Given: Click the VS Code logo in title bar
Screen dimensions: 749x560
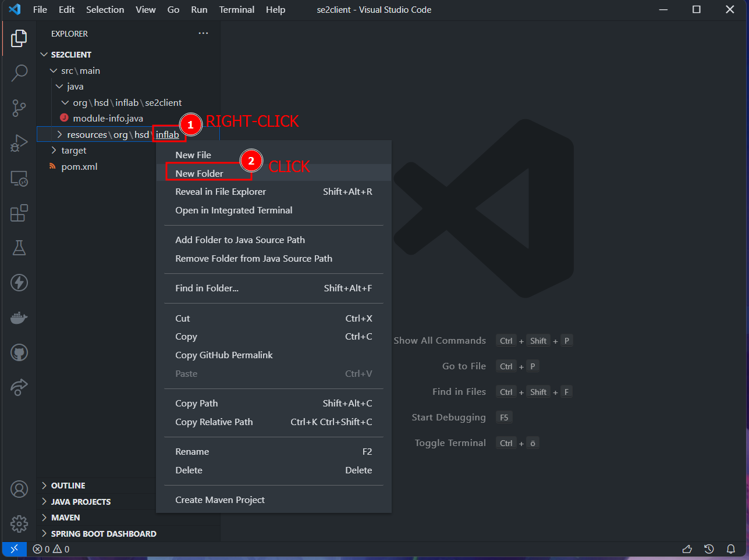Looking at the screenshot, I should point(15,9).
